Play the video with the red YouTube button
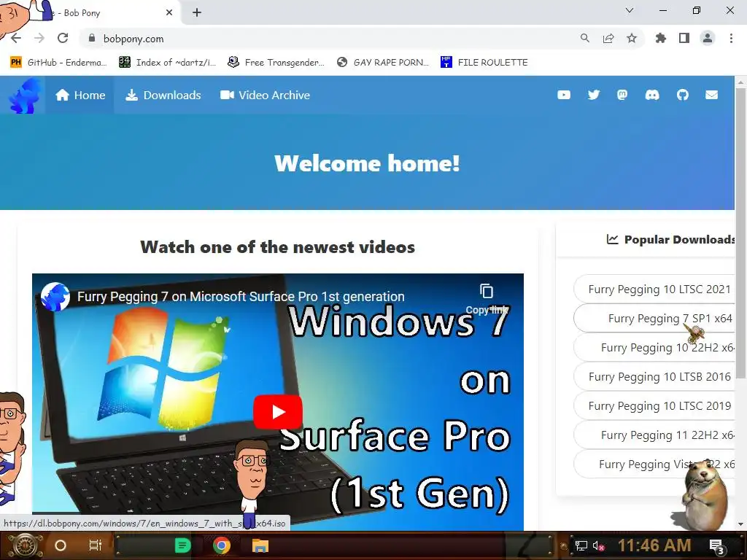Image resolution: width=747 pixels, height=560 pixels. [278, 412]
